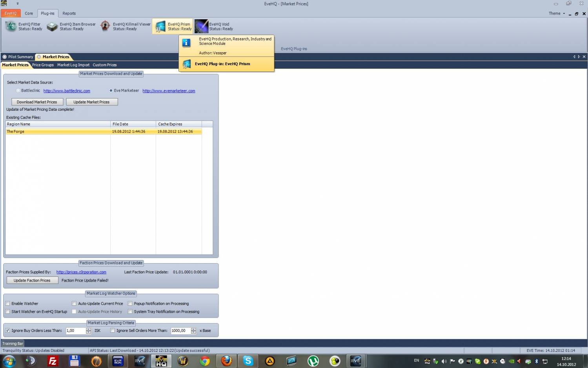The height and width of the screenshot is (368, 588).
Task: Open prices.c0rporation.com link
Action: tap(81, 272)
